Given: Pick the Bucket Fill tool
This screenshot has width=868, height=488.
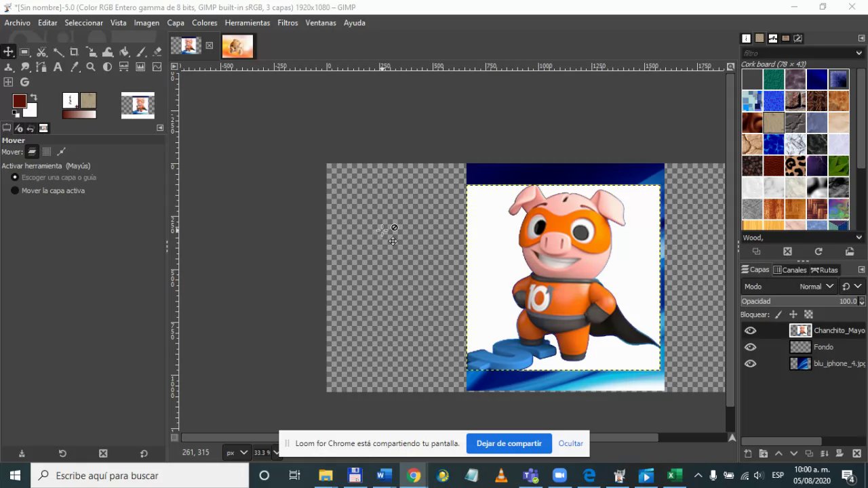Looking at the screenshot, I should 124,52.
